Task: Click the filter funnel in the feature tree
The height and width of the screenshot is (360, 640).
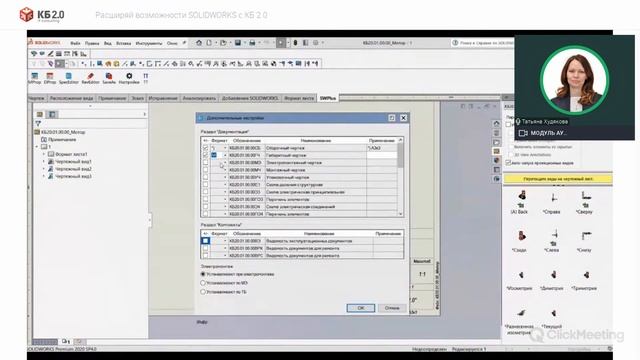Action: (38, 123)
